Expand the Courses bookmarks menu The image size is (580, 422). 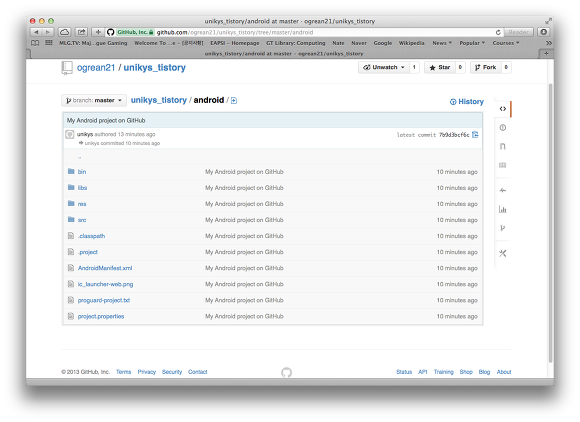coord(506,43)
